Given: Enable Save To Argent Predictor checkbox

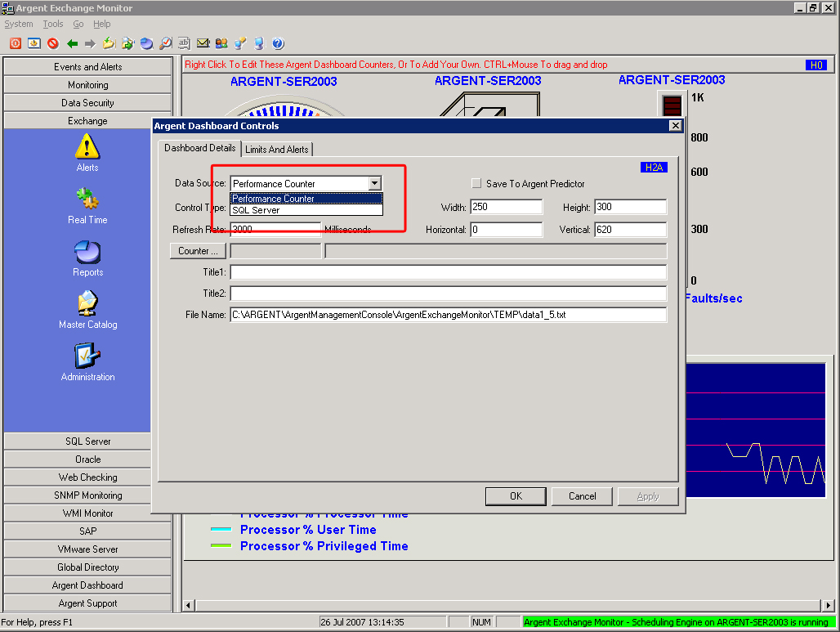Looking at the screenshot, I should click(476, 184).
